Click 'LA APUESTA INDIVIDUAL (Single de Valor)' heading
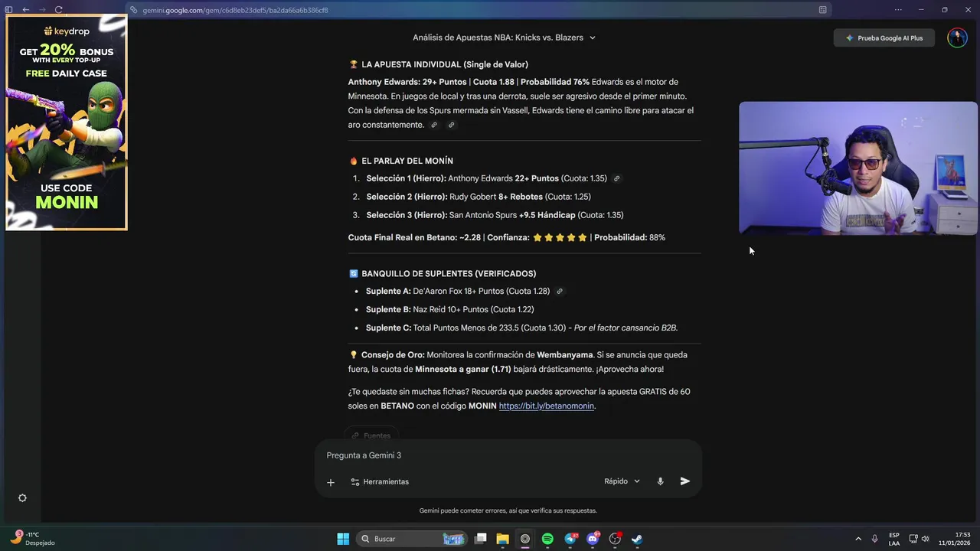This screenshot has height=551, width=980. coord(445,64)
